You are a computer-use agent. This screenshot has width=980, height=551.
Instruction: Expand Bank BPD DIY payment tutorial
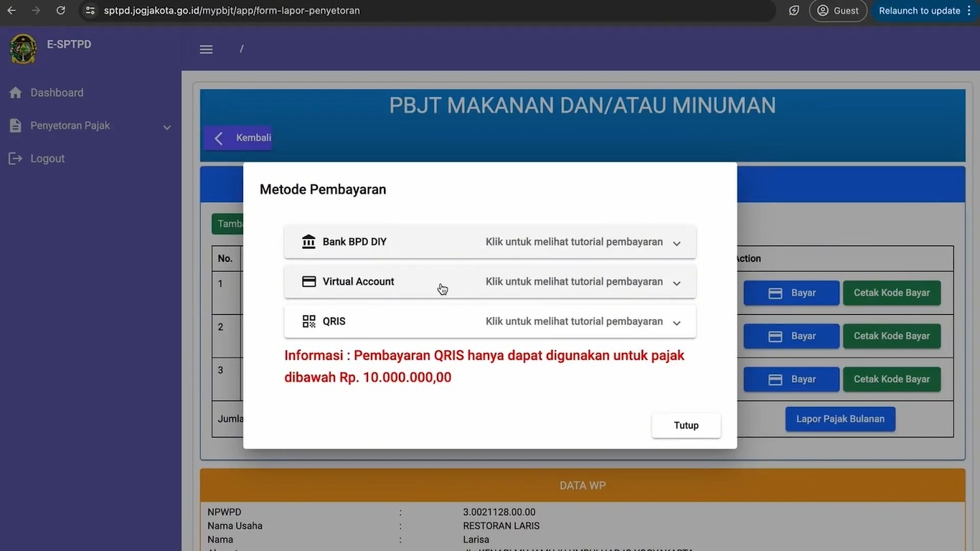click(490, 242)
